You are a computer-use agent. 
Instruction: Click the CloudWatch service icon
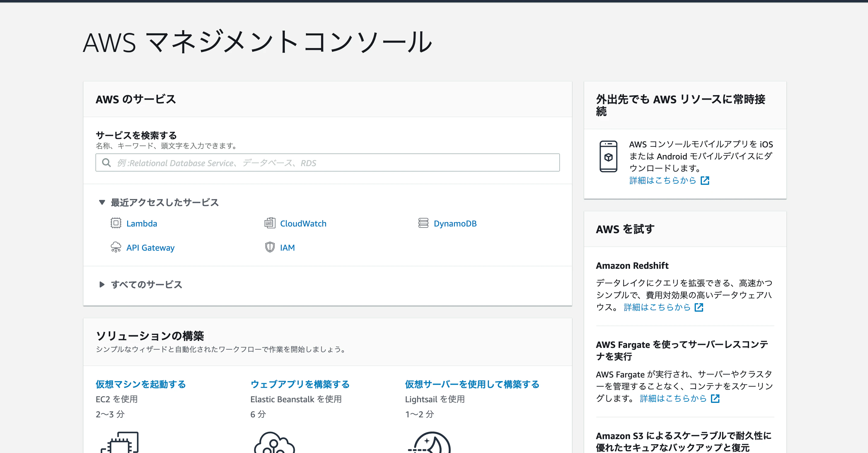tap(270, 223)
